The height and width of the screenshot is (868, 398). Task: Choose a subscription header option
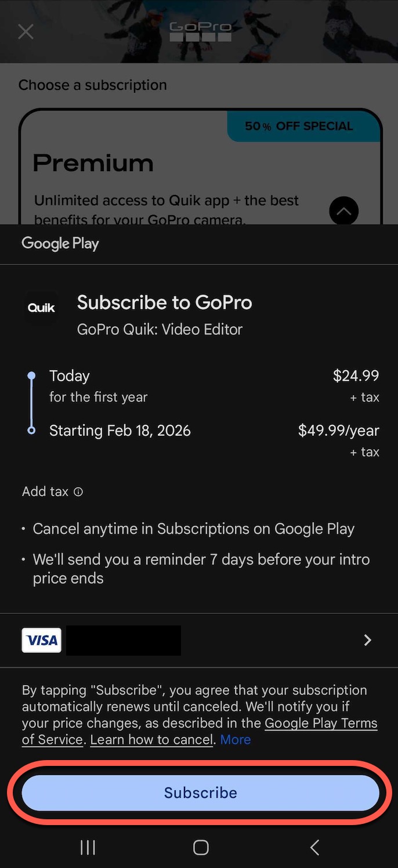click(93, 85)
